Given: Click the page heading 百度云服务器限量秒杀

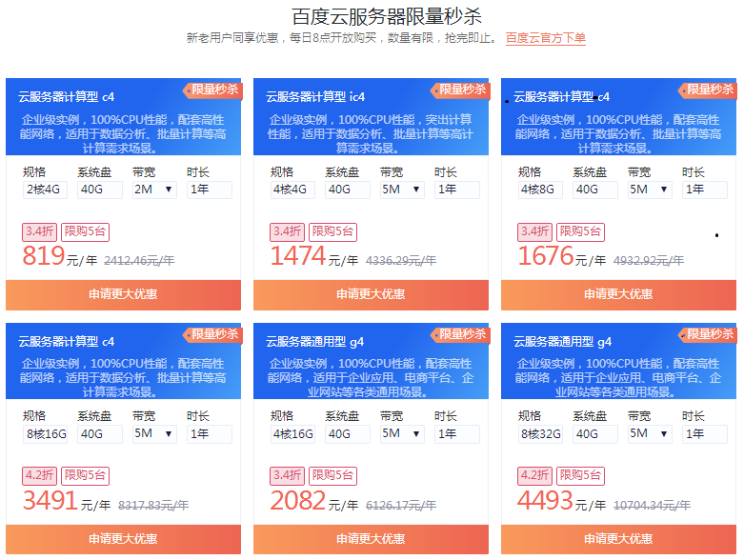Looking at the screenshot, I should click(x=387, y=16).
